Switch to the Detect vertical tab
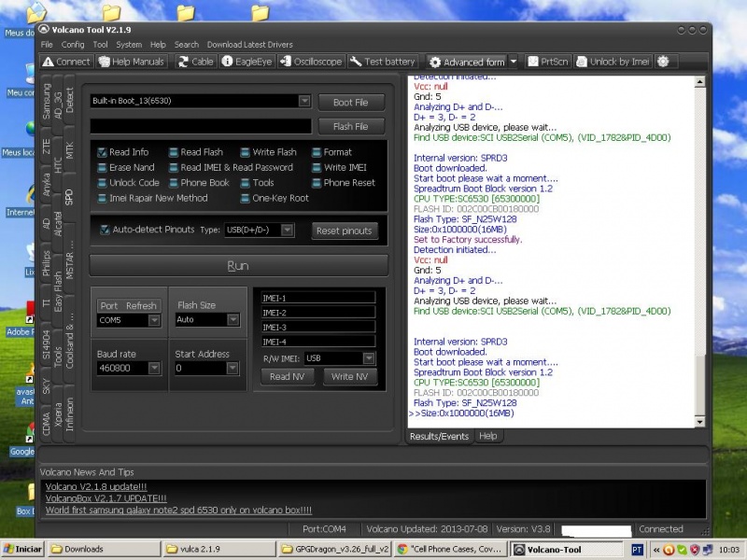747x560 pixels. (x=69, y=100)
